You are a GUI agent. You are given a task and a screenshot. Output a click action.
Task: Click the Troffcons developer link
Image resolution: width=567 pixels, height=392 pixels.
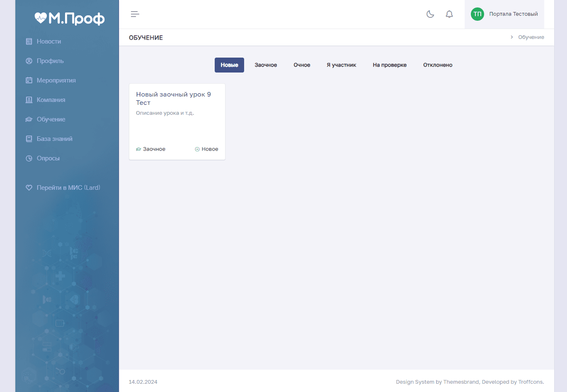pyautogui.click(x=531, y=382)
